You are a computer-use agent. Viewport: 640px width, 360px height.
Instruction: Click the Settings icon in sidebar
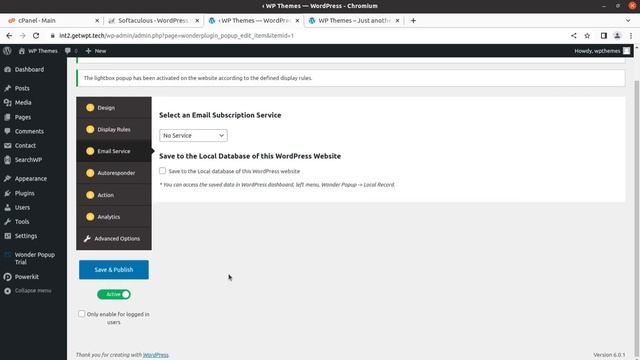pyautogui.click(x=7, y=236)
